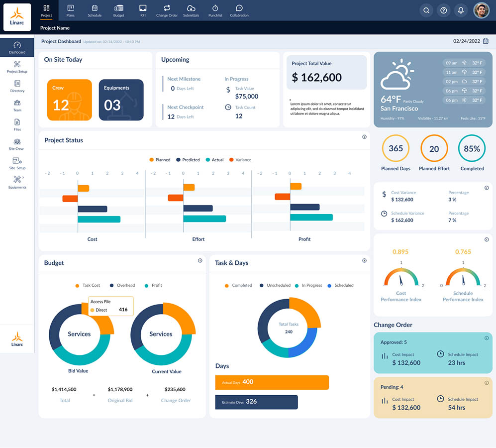This screenshot has width=496, height=448.
Task: Select Project Setup in the sidebar
Action: click(17, 67)
